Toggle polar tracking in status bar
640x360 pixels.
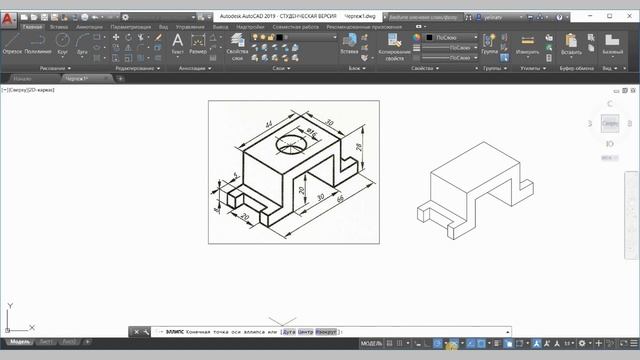coord(437,343)
